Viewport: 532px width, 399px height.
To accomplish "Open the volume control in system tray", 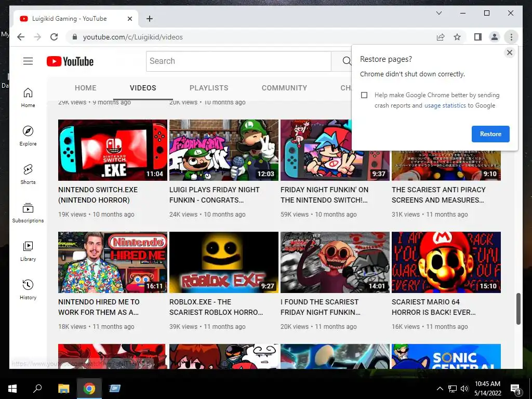I will point(464,389).
